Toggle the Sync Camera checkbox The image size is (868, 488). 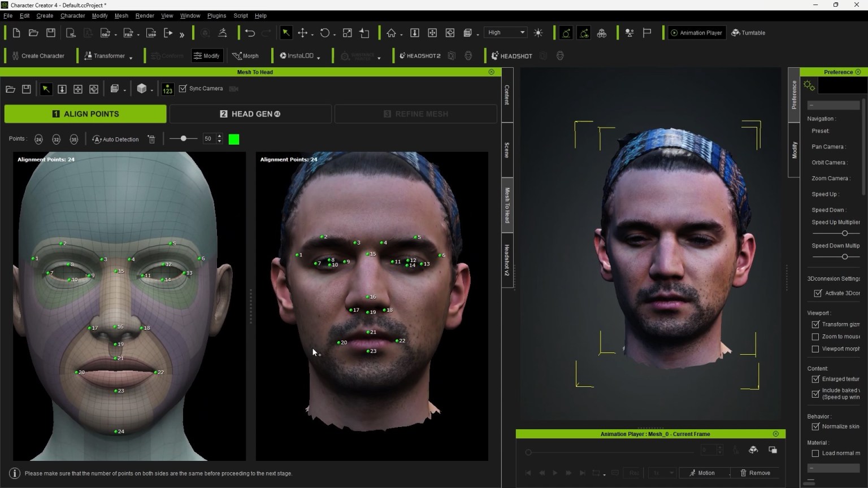(x=183, y=89)
